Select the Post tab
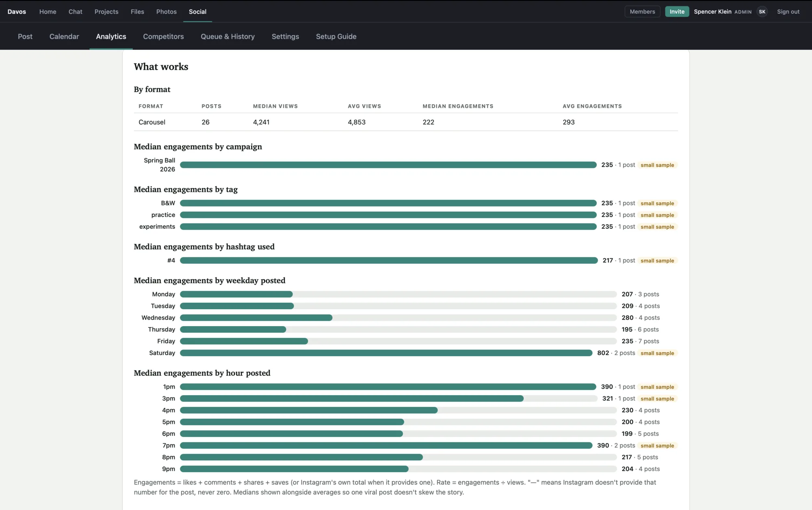 [x=25, y=37]
